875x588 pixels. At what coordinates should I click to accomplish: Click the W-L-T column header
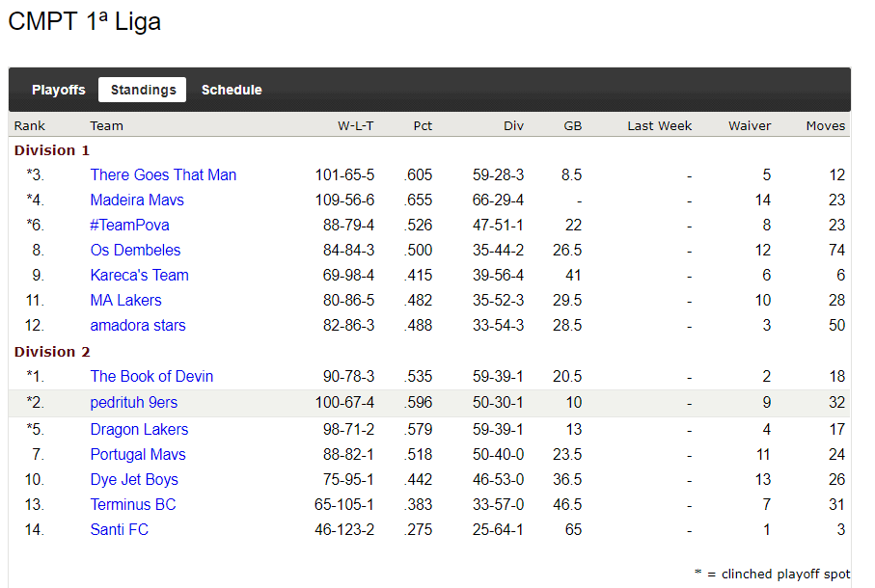click(355, 126)
